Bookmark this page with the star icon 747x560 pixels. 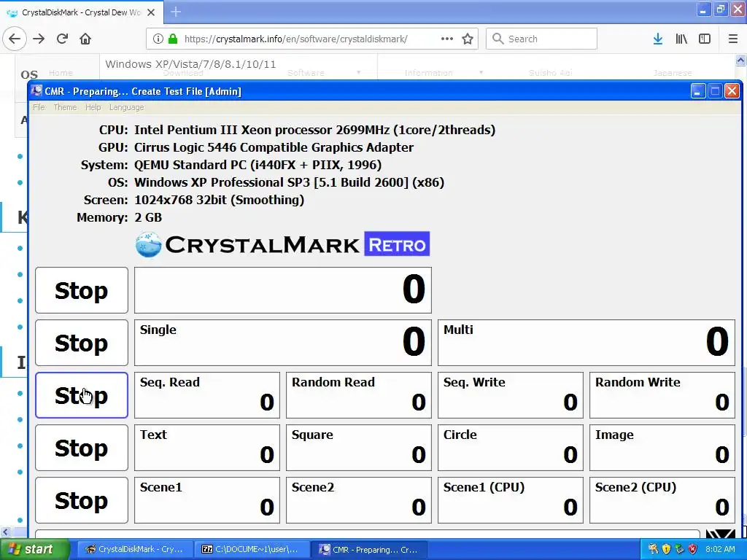(468, 39)
